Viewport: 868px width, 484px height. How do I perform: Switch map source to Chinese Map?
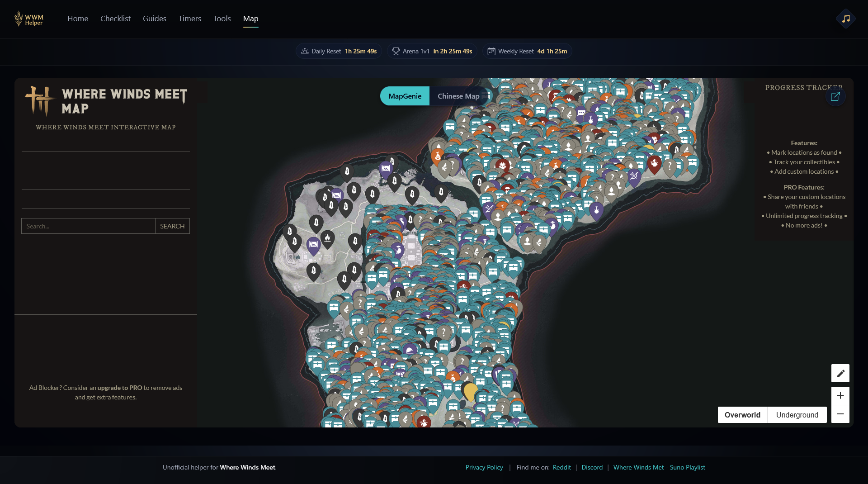[x=458, y=96]
